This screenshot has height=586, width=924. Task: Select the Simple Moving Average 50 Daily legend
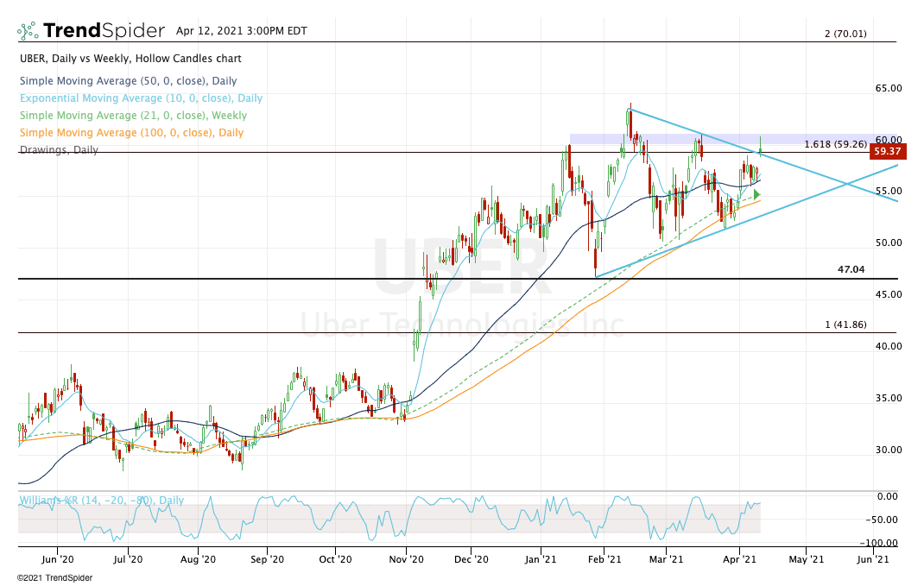point(129,80)
